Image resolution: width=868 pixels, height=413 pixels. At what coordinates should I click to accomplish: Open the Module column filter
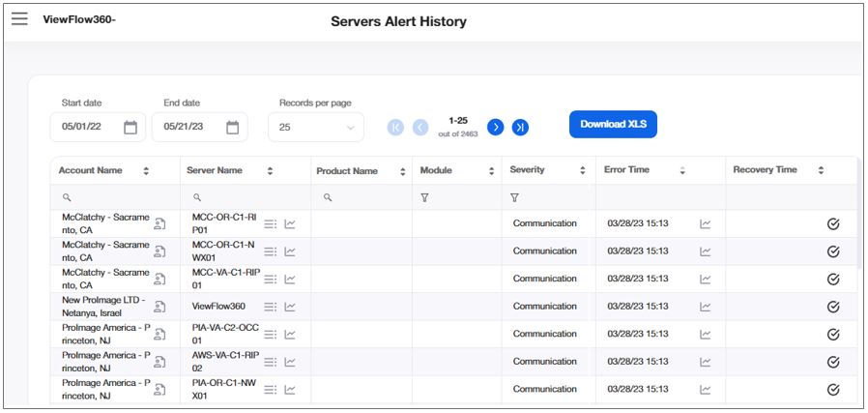424,197
